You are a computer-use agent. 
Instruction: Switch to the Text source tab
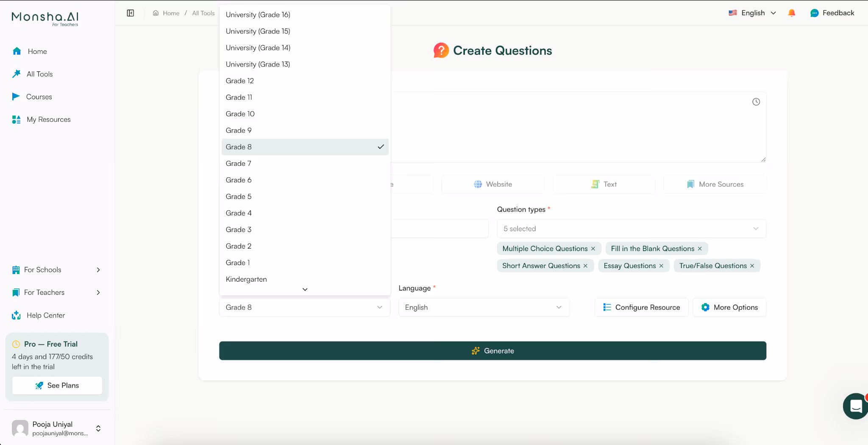[604, 184]
